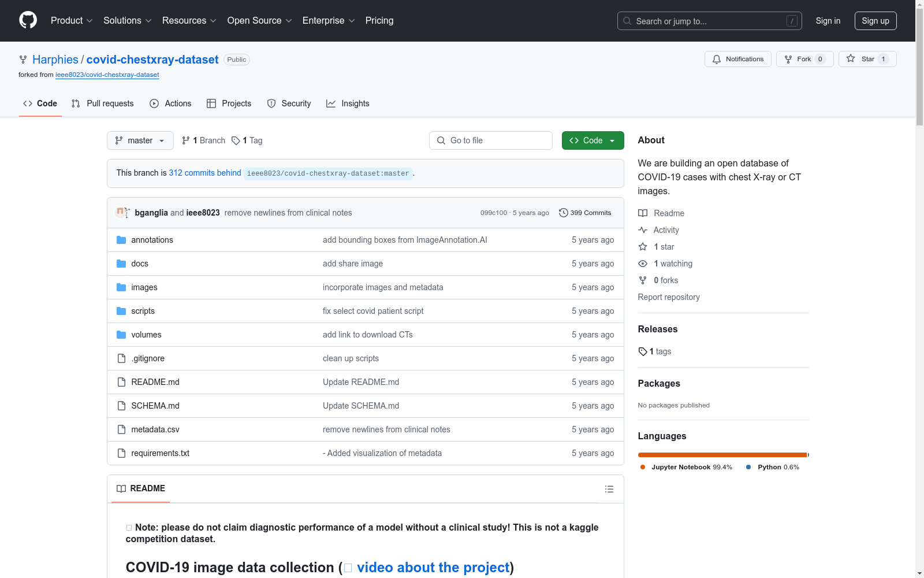Open the green Code clone dropdown
924x578 pixels.
click(593, 140)
